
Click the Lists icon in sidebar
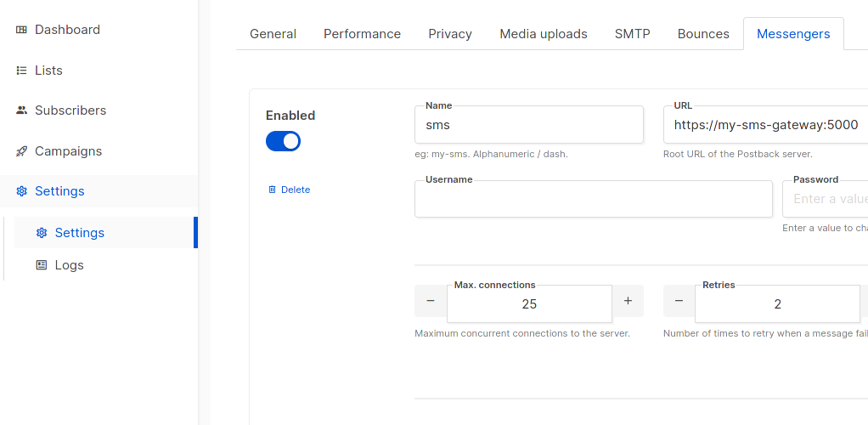(22, 71)
